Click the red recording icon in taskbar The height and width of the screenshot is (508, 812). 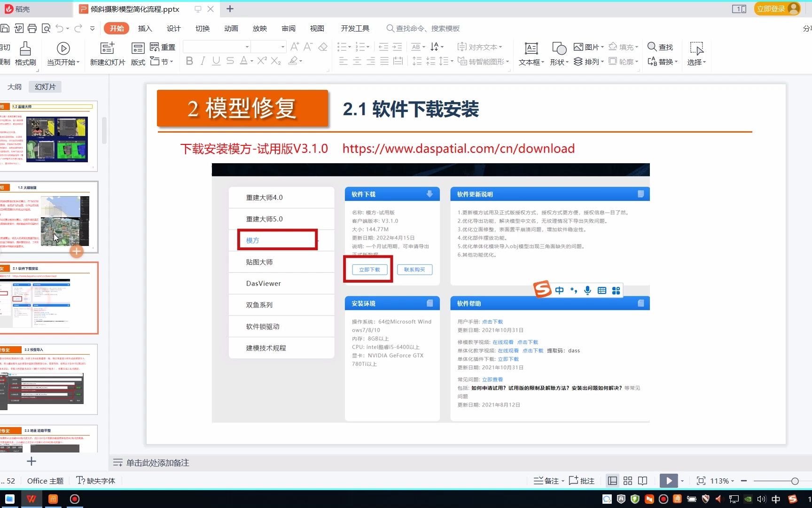coord(75,499)
